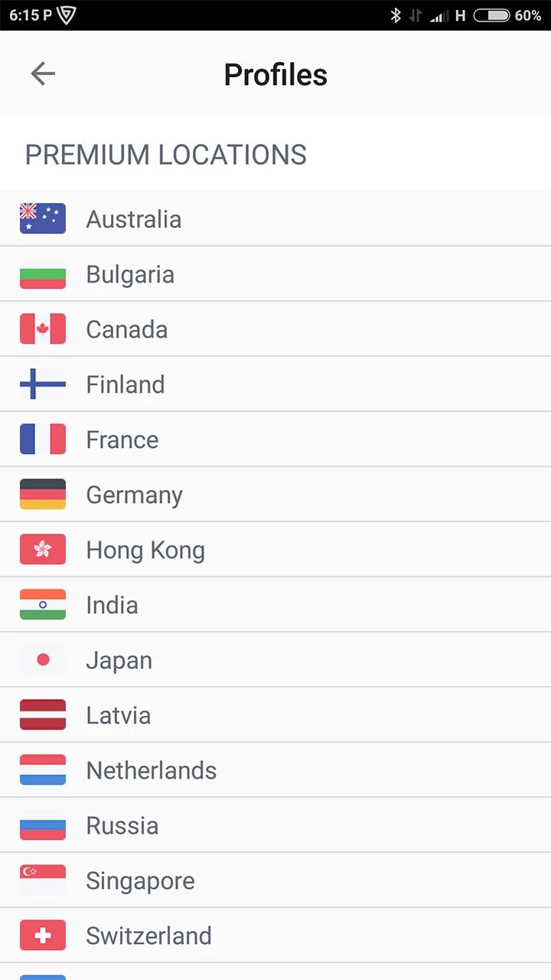Viewport: 551px width, 980px height.
Task: Tap the Germany flag icon
Action: point(43,494)
